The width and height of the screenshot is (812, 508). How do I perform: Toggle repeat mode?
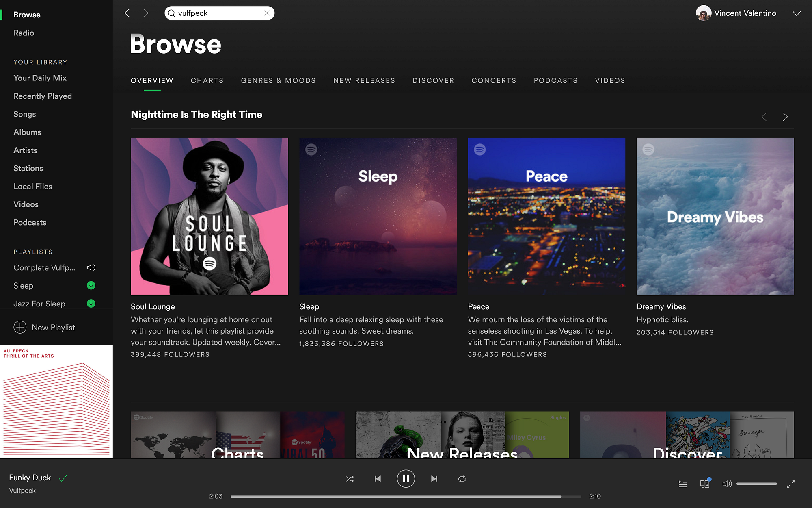coord(462,479)
